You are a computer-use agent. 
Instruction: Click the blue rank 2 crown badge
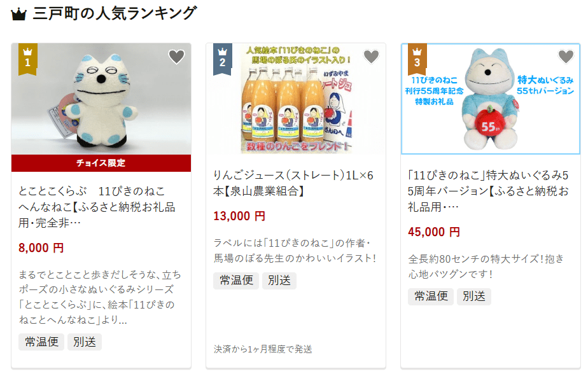(222, 59)
